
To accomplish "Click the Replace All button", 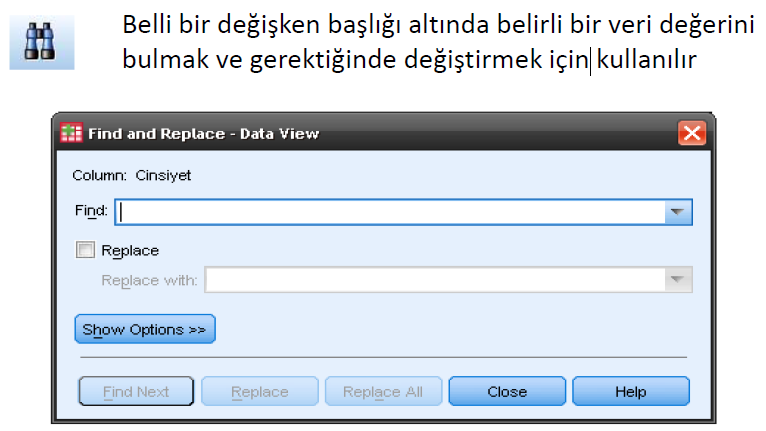I will [383, 391].
